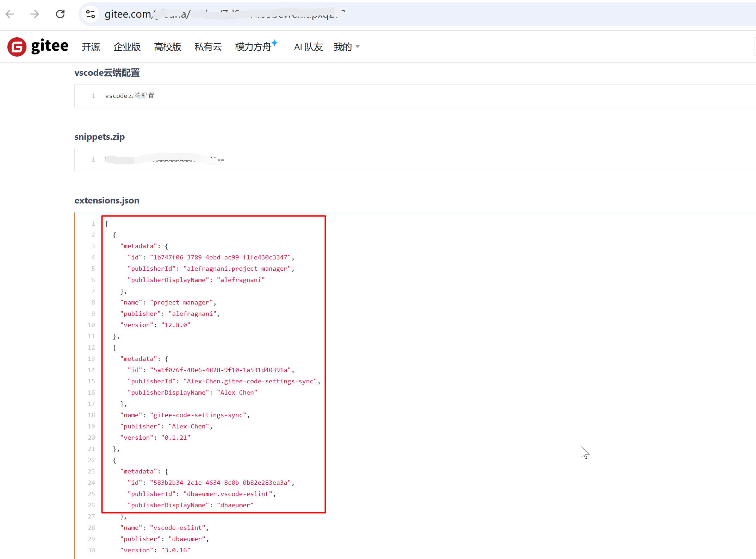Click the browser forward arrow
The width and height of the screenshot is (756, 559).
point(35,14)
